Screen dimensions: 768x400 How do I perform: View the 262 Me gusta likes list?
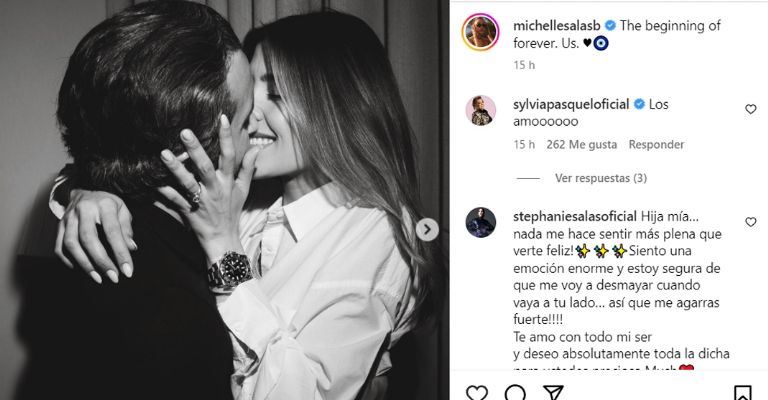tap(582, 145)
